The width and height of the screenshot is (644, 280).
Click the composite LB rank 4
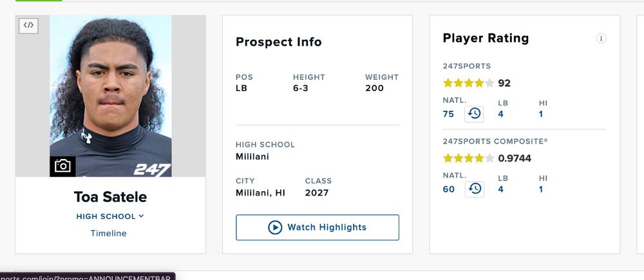(x=501, y=189)
